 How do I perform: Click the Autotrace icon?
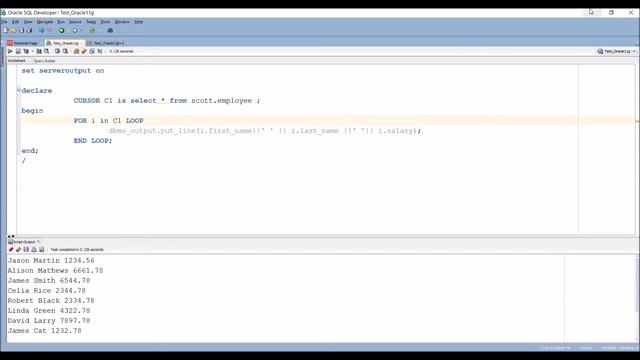pos(39,51)
